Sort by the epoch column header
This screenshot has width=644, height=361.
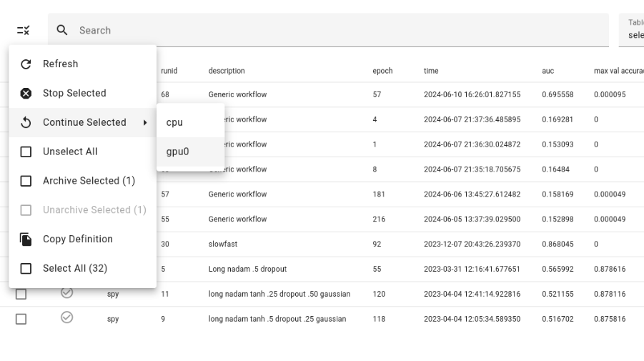382,71
